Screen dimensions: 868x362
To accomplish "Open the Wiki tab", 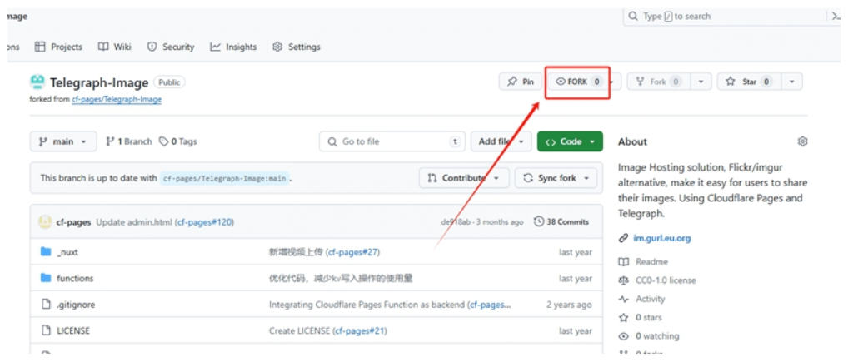I will 115,47.
